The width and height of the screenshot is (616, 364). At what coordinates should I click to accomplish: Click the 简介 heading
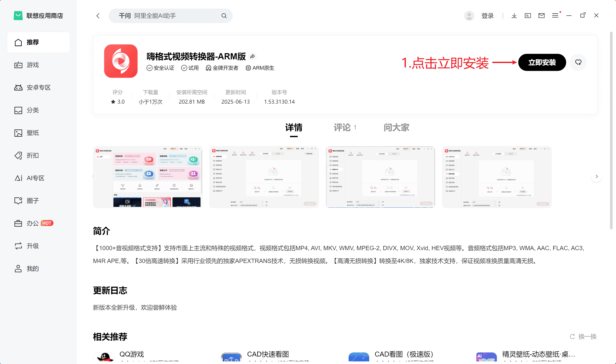101,231
